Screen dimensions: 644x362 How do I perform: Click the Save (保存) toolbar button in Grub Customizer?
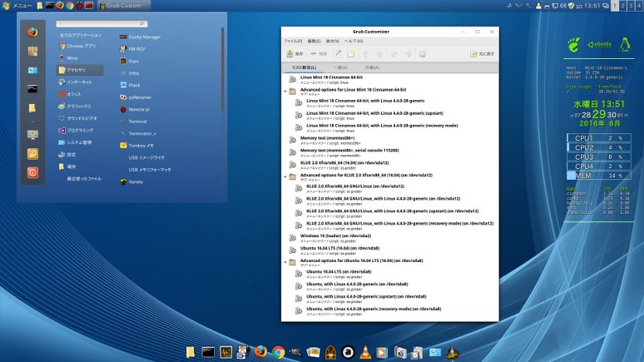click(x=295, y=53)
